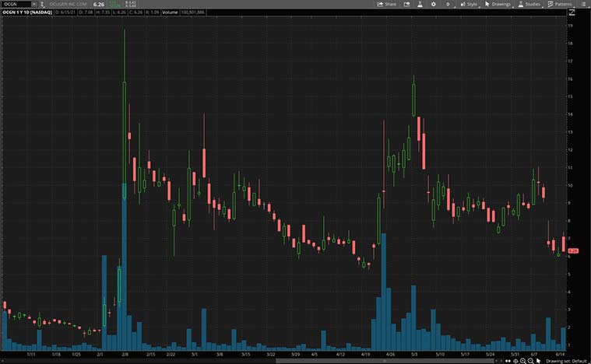Open chart settings gear icon
The height and width of the screenshot is (364, 591).
[434, 4]
